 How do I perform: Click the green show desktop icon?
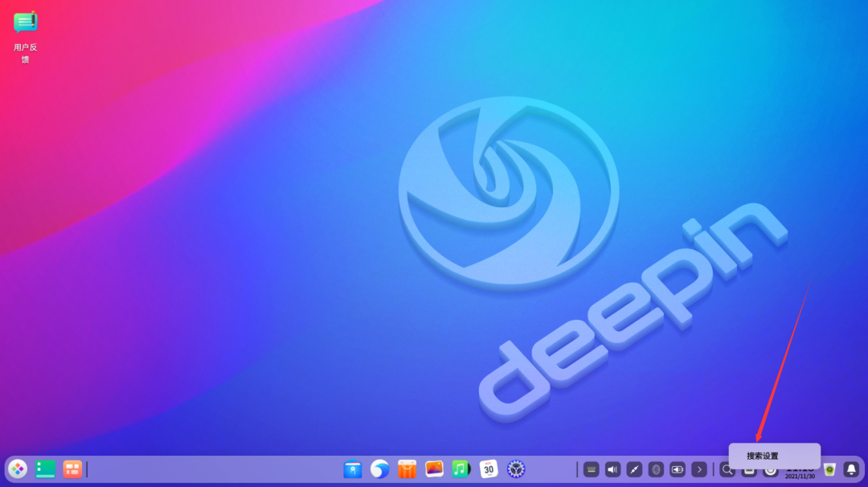[x=45, y=469]
